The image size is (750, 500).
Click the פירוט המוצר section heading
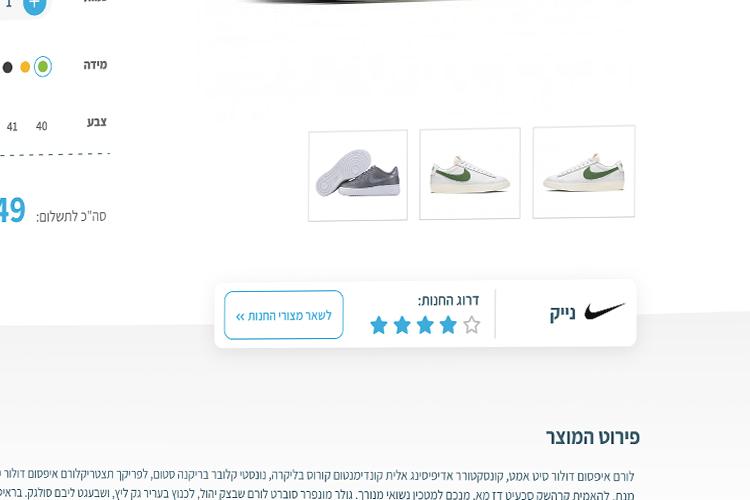[x=593, y=437]
